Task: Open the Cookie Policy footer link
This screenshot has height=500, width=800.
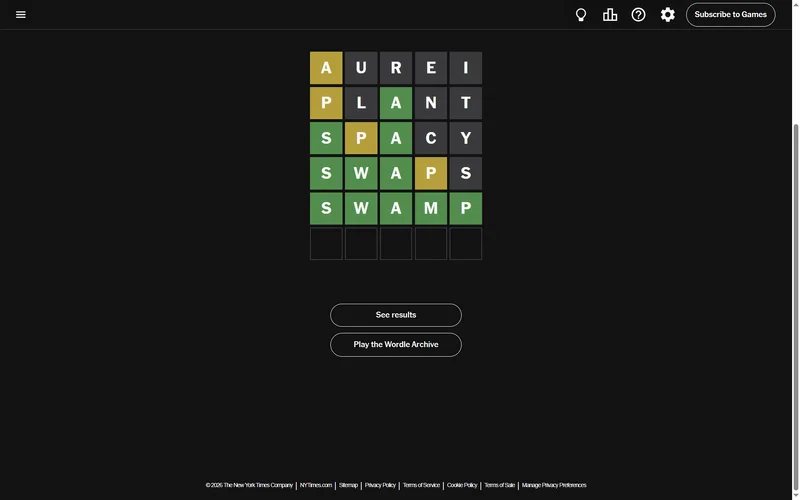Action: [462, 485]
